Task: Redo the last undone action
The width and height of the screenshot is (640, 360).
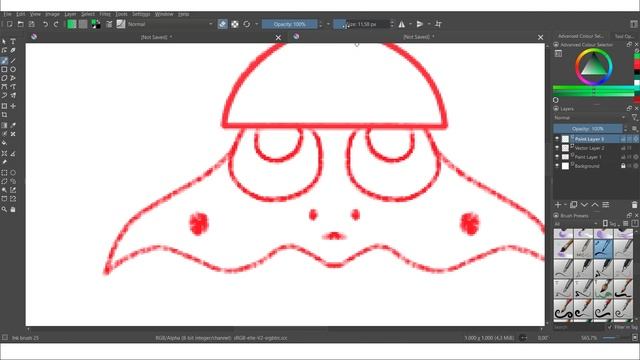Action: (x=56, y=24)
